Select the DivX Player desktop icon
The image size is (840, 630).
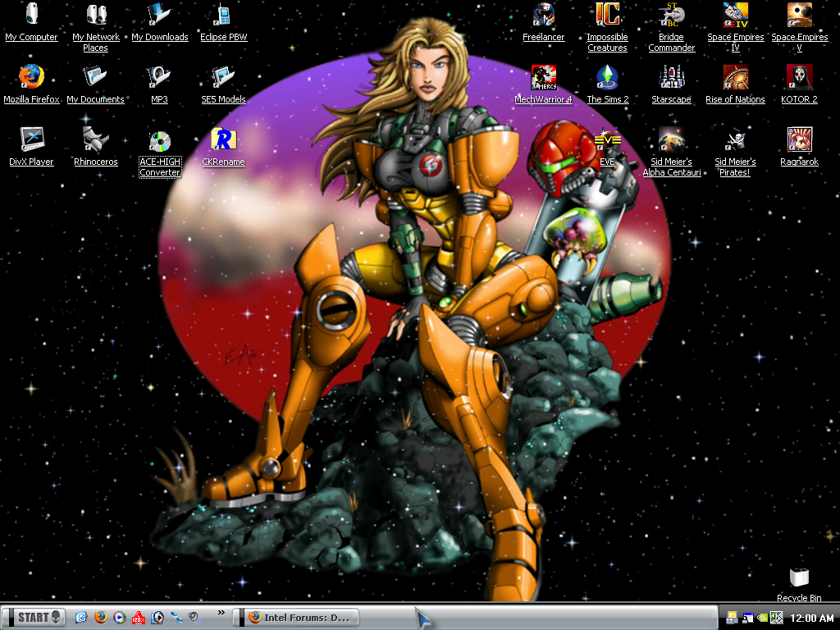pos(31,140)
